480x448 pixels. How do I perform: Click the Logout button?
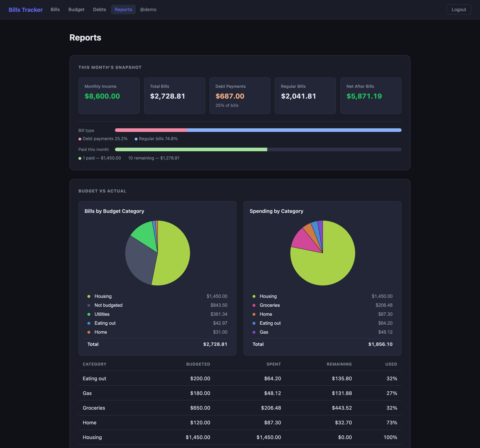click(x=459, y=9)
